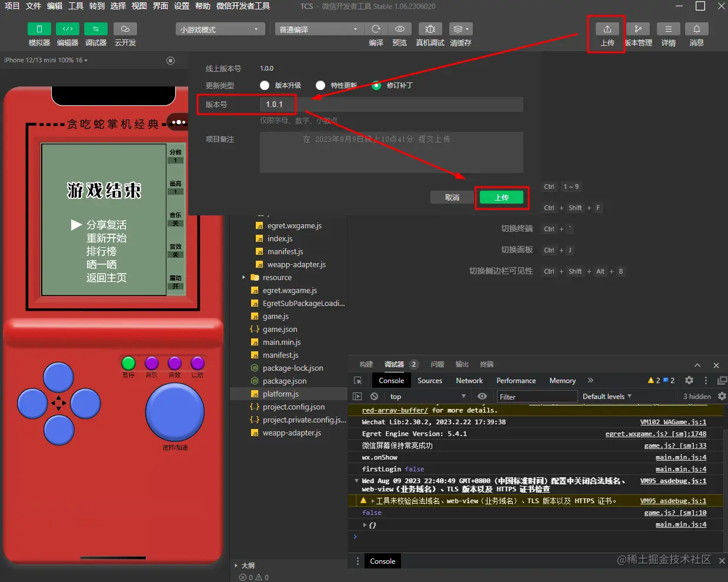Toggle the code editor icon

tap(68, 29)
